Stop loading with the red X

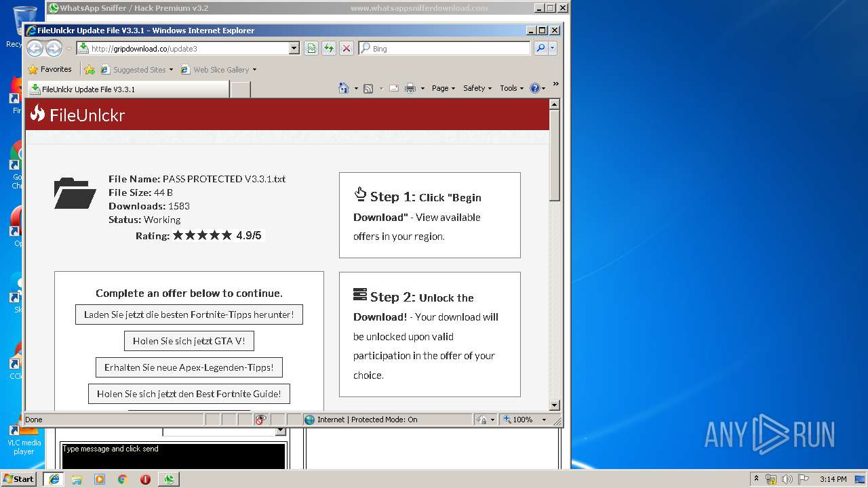point(347,48)
